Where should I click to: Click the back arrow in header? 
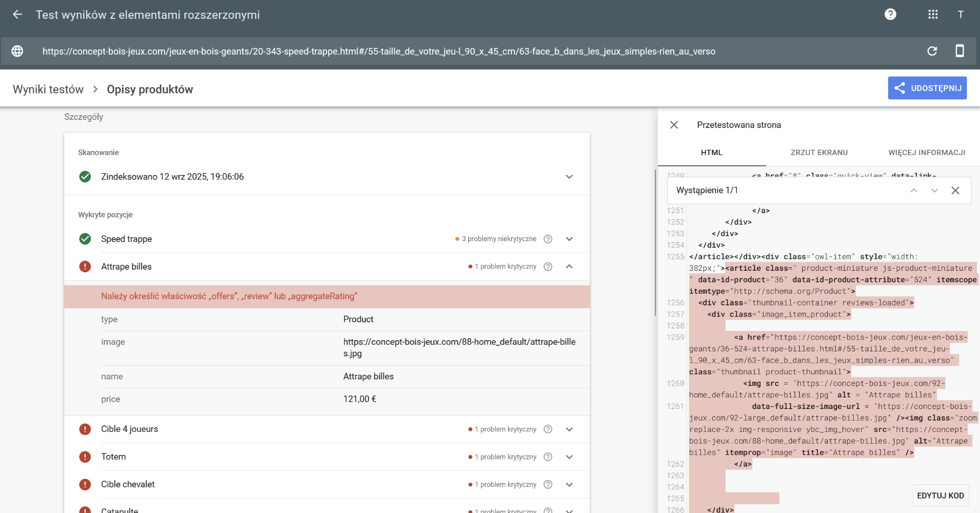(17, 14)
